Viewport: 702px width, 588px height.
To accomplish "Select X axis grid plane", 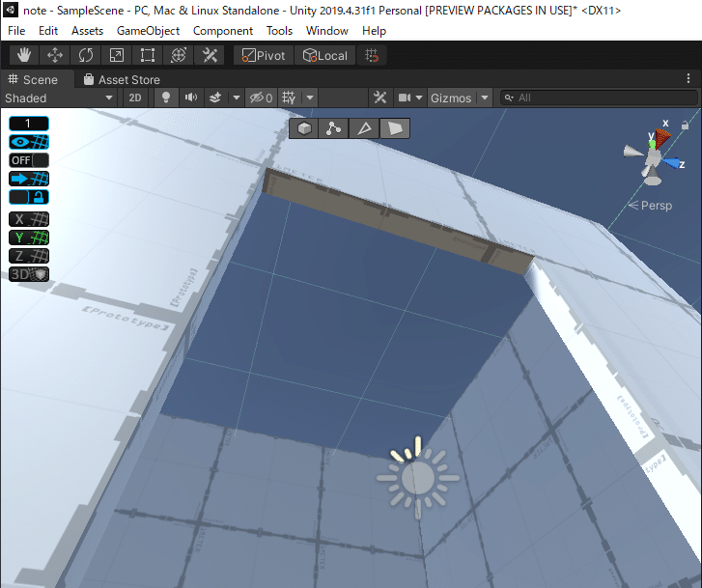I will pos(29,219).
